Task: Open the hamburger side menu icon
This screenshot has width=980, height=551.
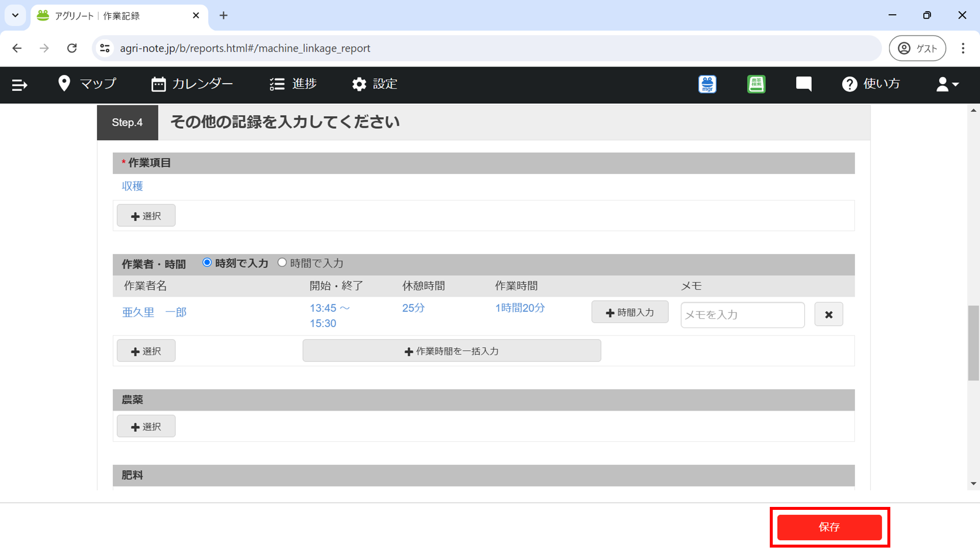Action: tap(19, 85)
